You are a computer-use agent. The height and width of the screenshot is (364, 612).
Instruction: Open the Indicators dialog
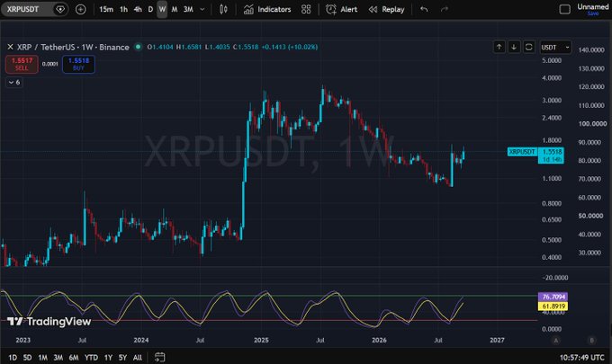pyautogui.click(x=267, y=9)
